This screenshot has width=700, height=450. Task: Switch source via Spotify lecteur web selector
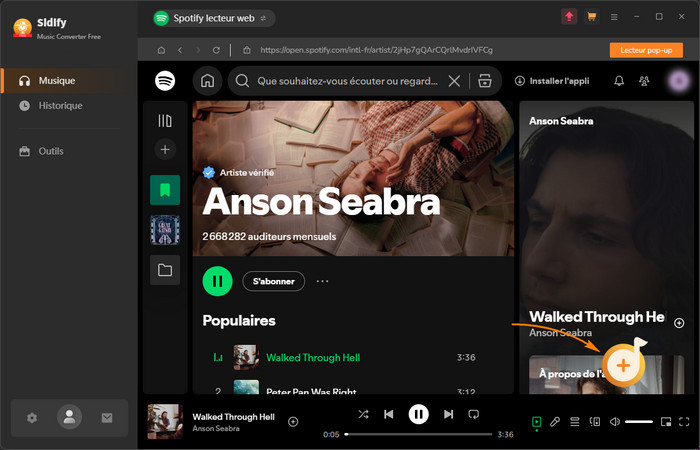213,18
